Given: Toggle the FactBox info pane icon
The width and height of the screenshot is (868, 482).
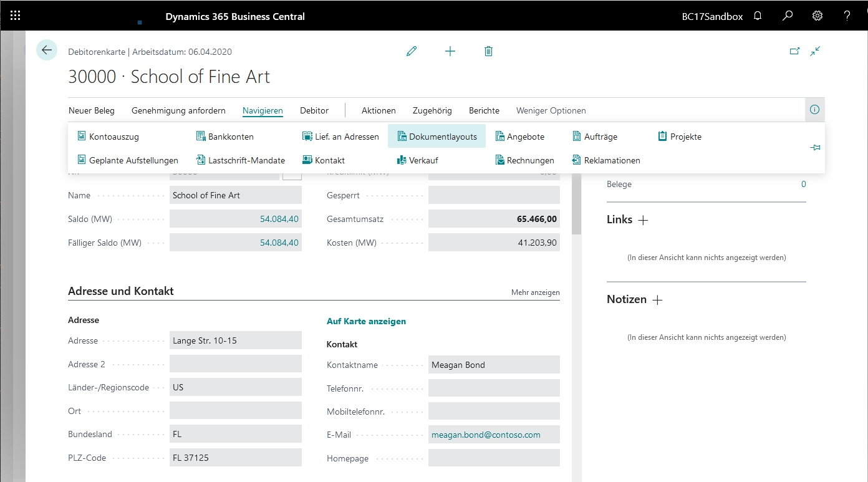Looking at the screenshot, I should 814,110.
